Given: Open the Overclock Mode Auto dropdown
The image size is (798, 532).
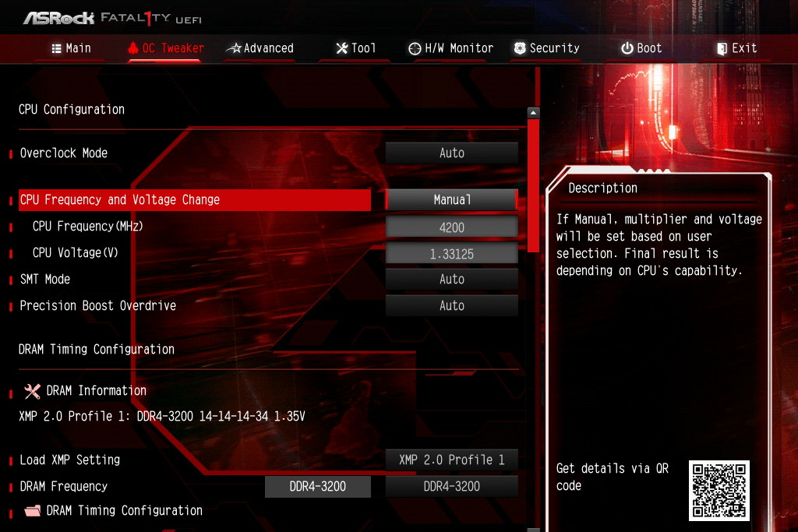Looking at the screenshot, I should click(452, 153).
